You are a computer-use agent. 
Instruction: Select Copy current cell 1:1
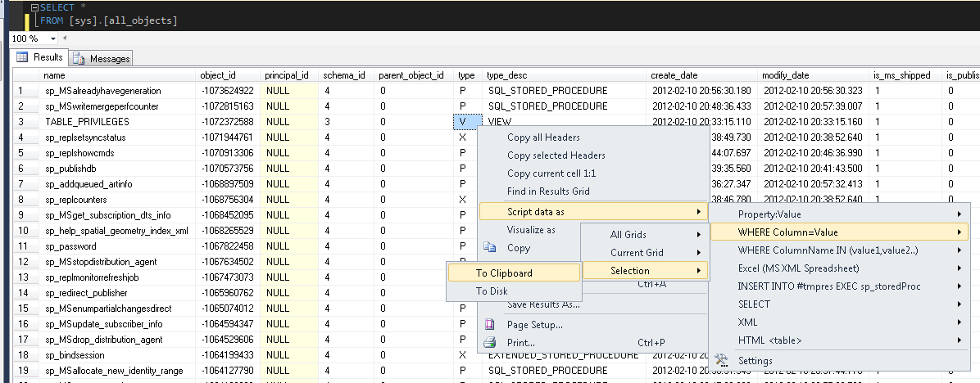551,173
